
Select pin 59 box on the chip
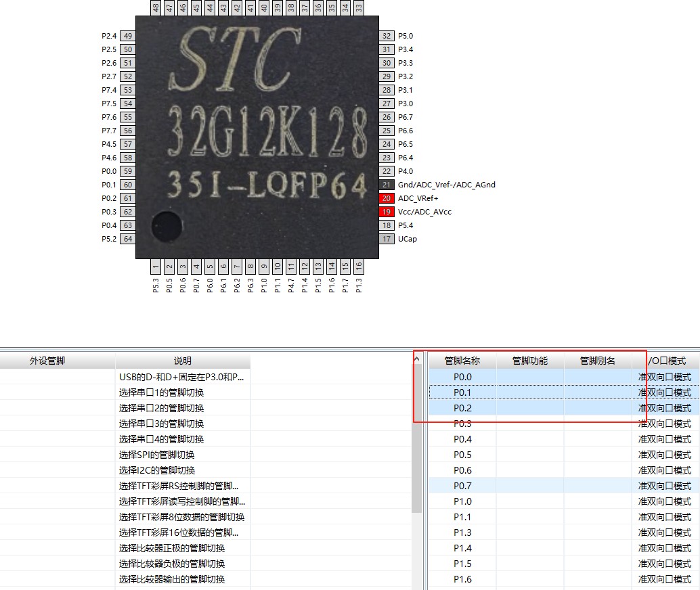point(128,171)
